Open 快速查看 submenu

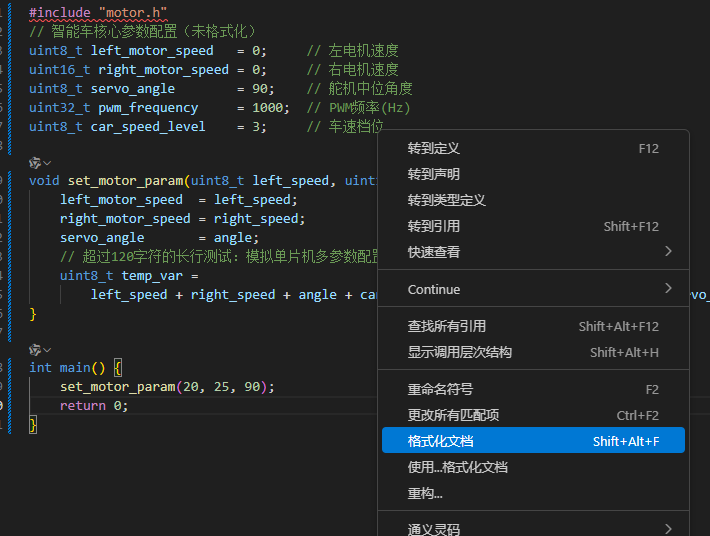pyautogui.click(x=533, y=252)
